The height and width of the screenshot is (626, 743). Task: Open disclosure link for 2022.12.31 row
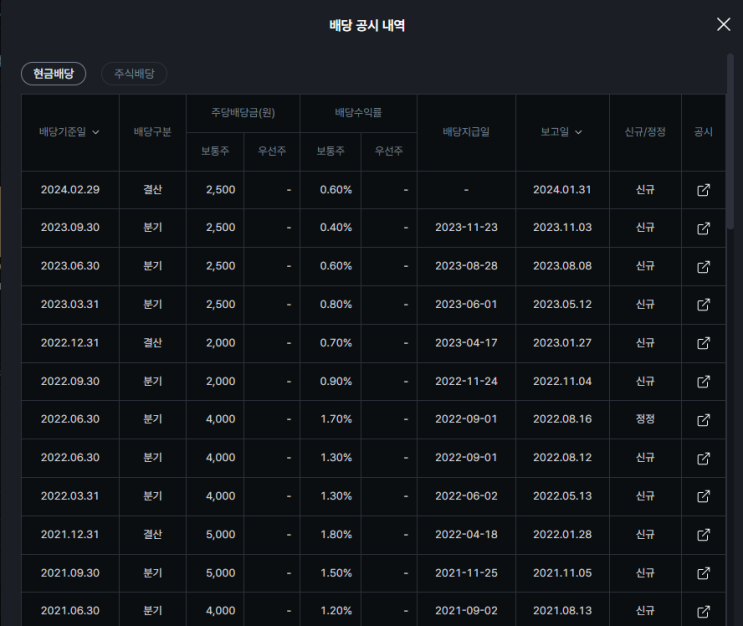[703, 343]
